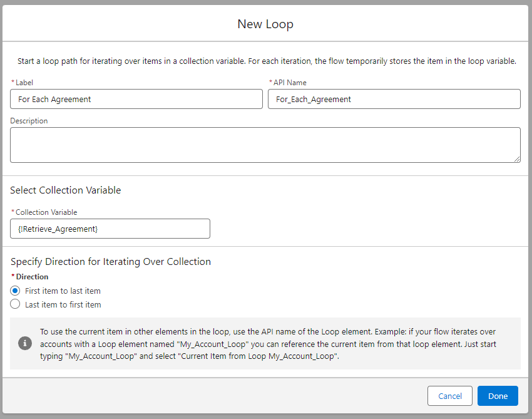The height and width of the screenshot is (419, 532).
Task: Select First item to last item direction
Action: point(15,291)
